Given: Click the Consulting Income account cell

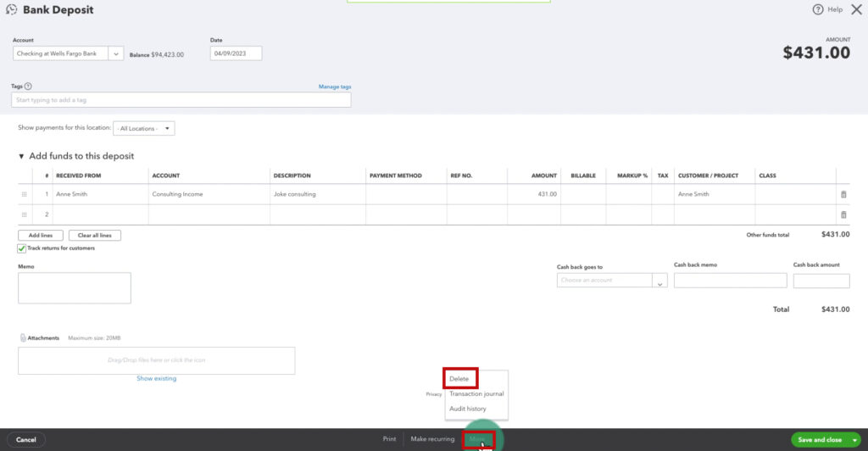Looking at the screenshot, I should (209, 194).
